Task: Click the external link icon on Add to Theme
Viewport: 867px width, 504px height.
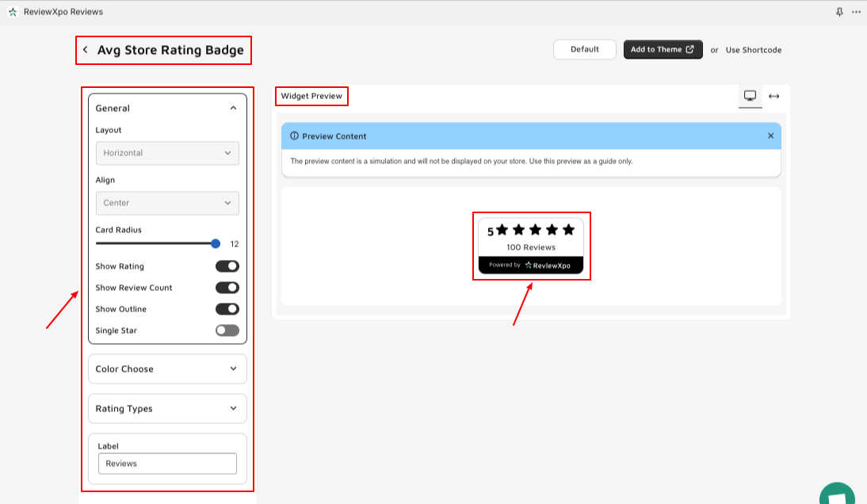Action: point(690,49)
